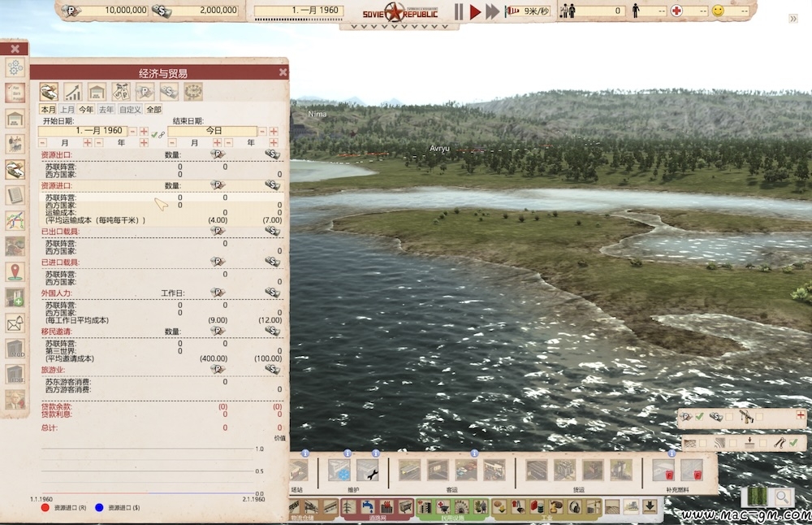Open the mail envelope sidebar icon

[x=15, y=323]
